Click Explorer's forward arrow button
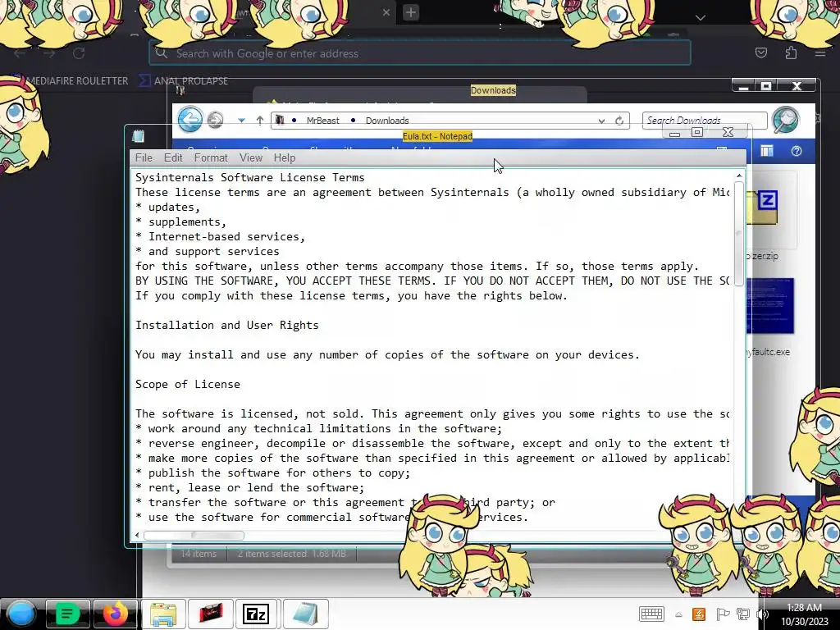 point(216,120)
